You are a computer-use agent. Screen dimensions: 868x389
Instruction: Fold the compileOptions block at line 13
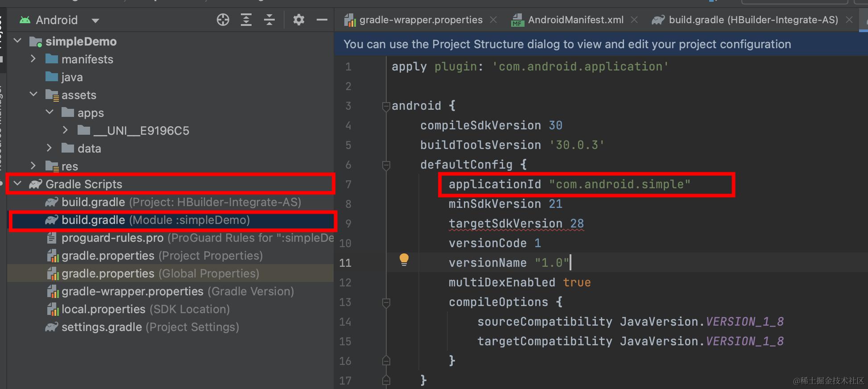[386, 302]
